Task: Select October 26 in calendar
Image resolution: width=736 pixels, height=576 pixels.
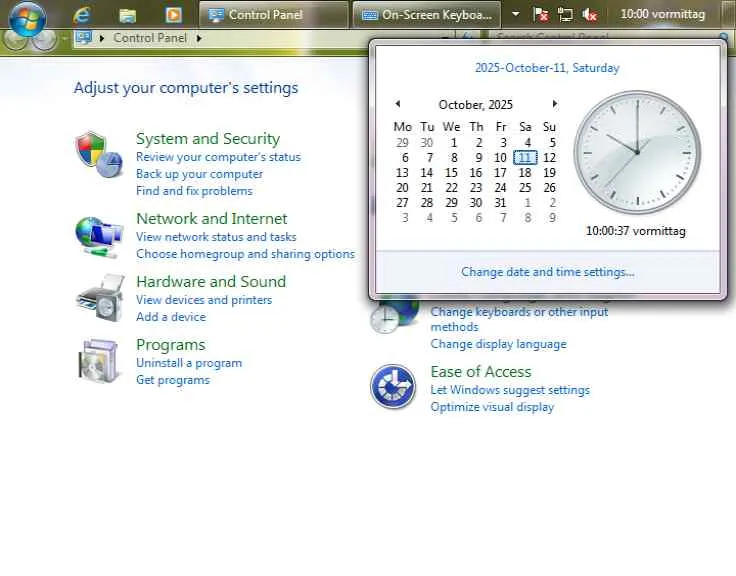Action: pos(550,188)
